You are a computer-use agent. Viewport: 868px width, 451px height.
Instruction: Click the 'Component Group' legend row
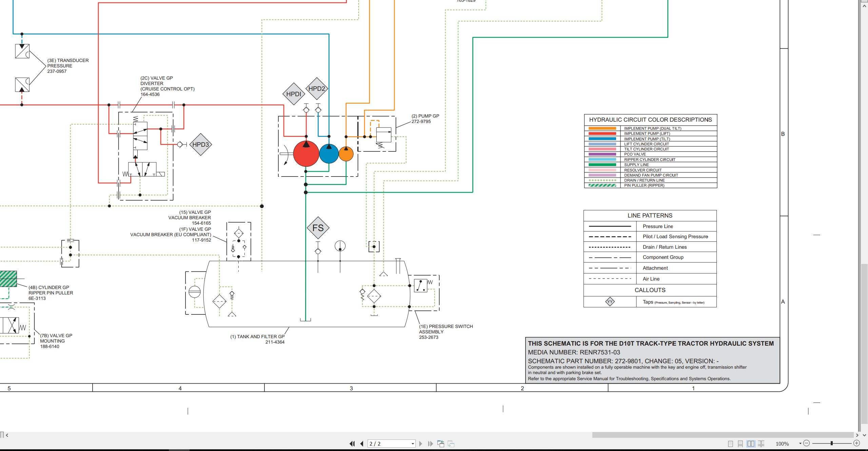click(x=650, y=257)
